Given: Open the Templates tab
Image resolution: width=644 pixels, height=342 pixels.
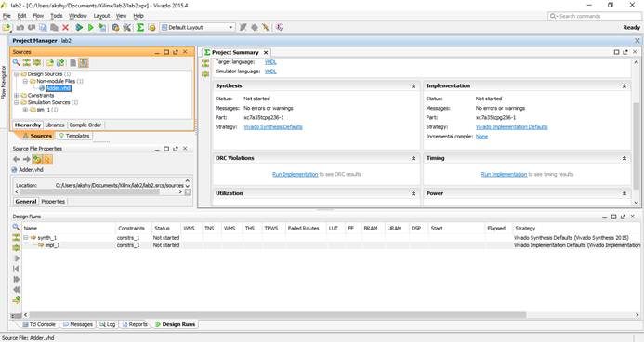Looking at the screenshot, I should click(x=74, y=136).
